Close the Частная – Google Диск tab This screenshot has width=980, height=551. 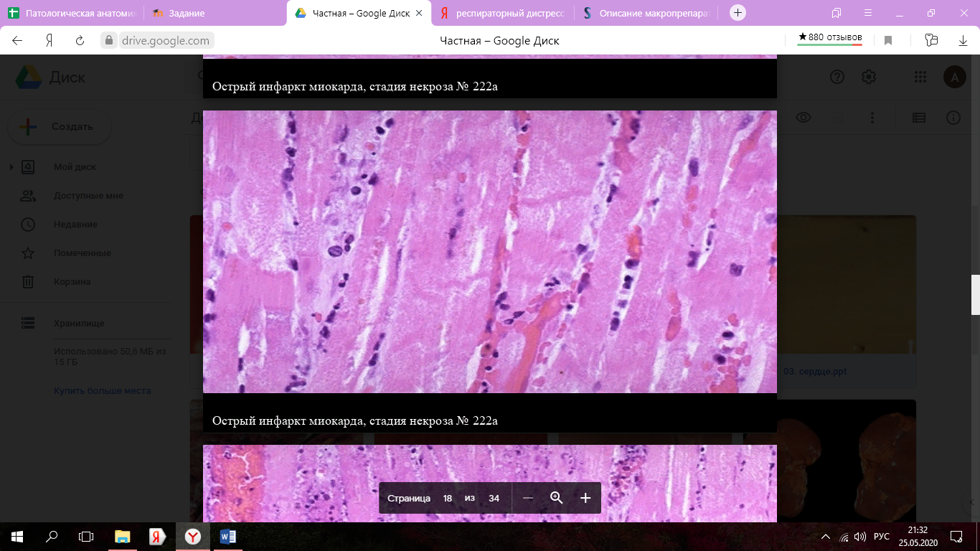coord(419,13)
